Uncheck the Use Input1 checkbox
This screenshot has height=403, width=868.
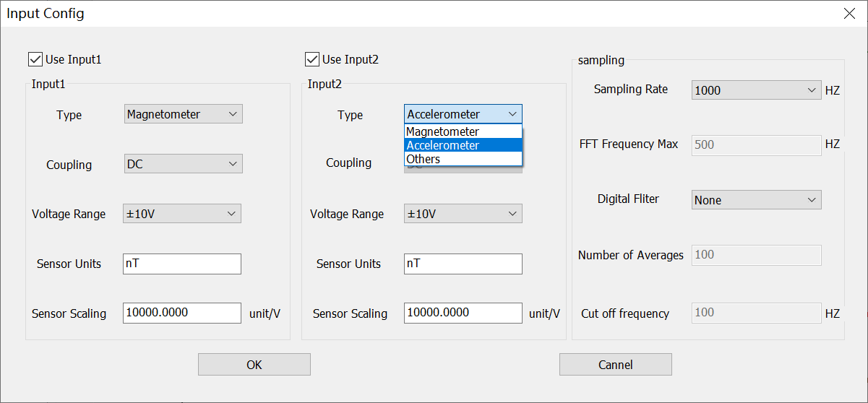point(35,59)
